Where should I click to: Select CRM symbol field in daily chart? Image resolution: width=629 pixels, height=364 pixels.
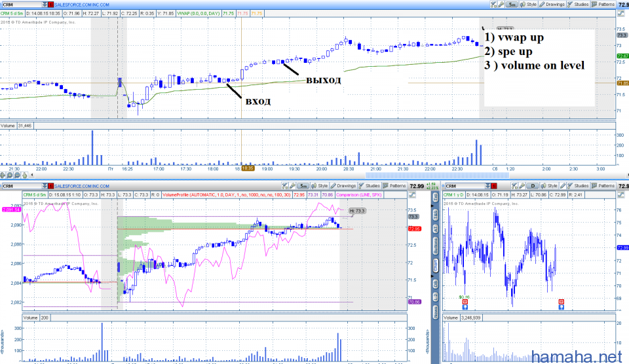(465, 186)
